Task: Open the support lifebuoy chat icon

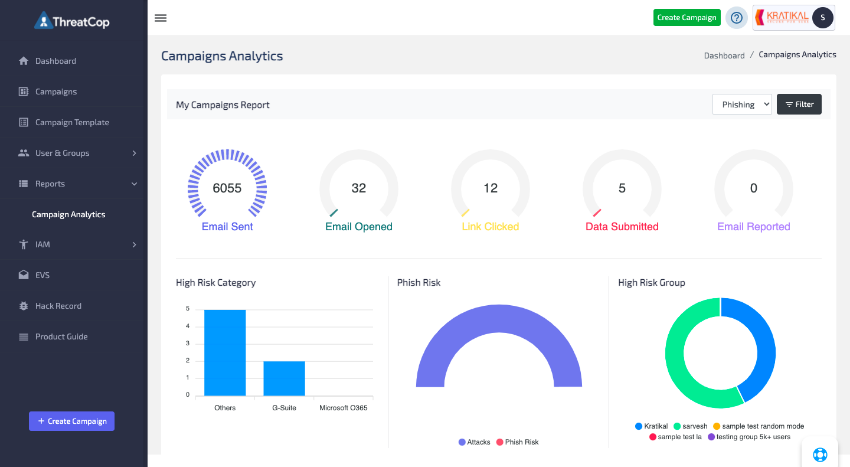Action: point(820,454)
